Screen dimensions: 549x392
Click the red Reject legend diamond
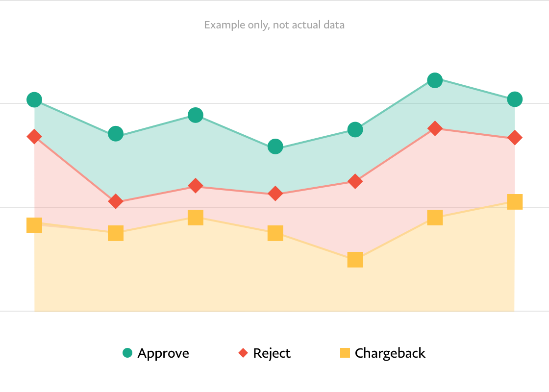pos(243,353)
